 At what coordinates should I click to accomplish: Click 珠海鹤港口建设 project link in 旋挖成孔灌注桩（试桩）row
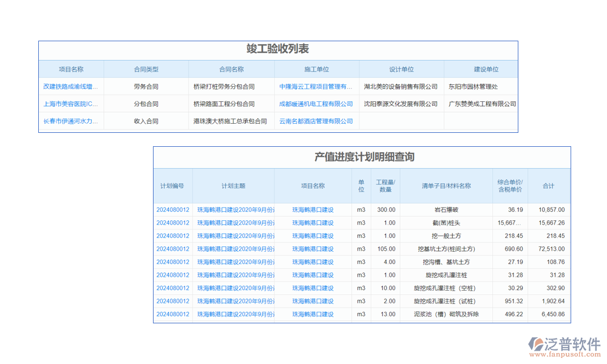[x=313, y=302]
